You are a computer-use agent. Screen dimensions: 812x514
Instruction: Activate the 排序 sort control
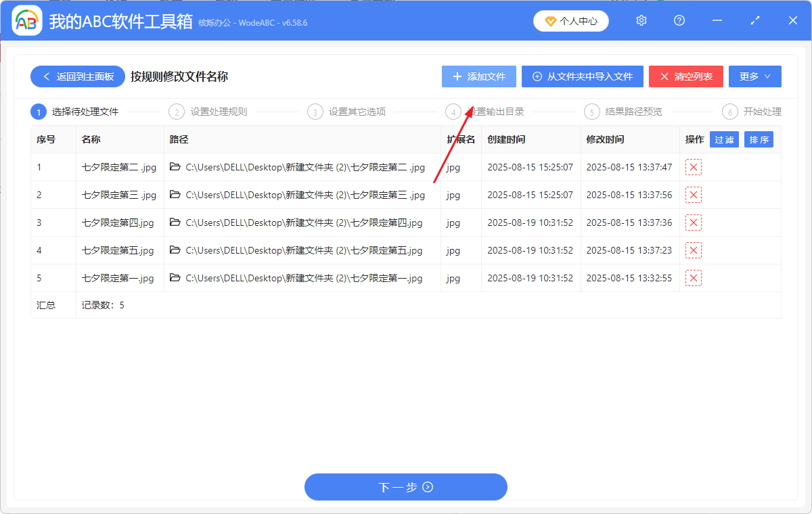click(759, 139)
